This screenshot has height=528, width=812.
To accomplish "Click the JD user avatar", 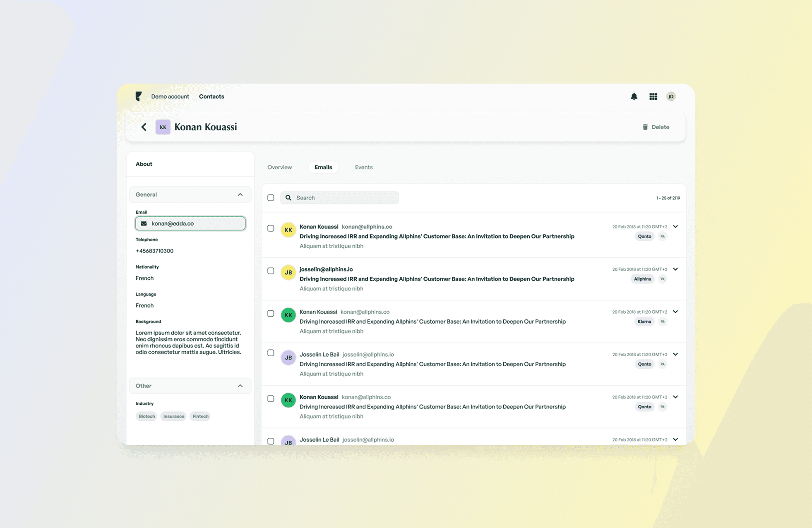I will point(671,96).
